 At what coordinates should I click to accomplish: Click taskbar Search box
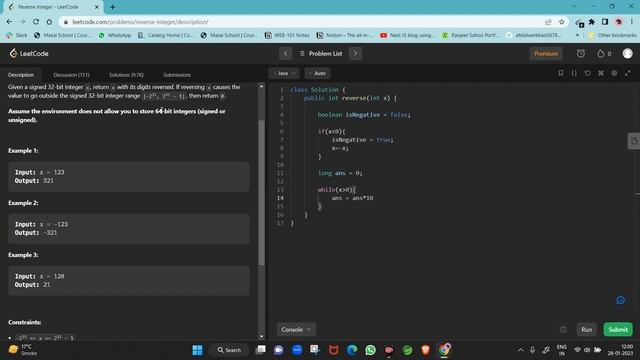click(229, 350)
